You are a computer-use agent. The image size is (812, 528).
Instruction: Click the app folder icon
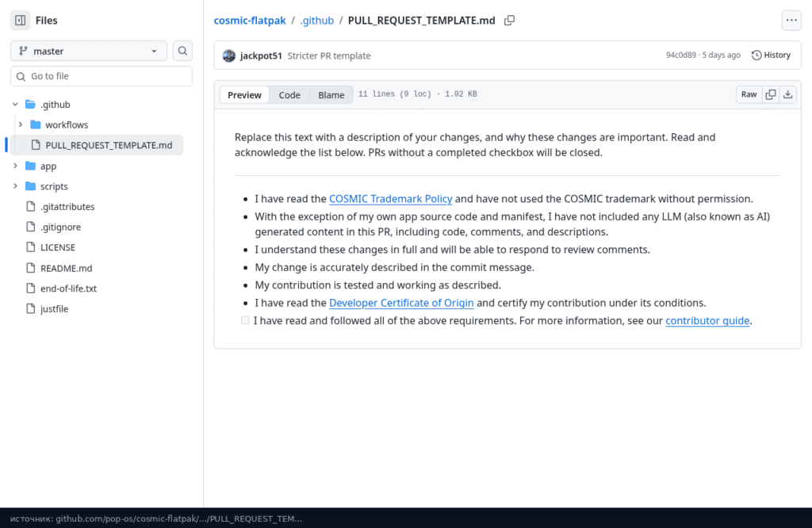tap(31, 166)
